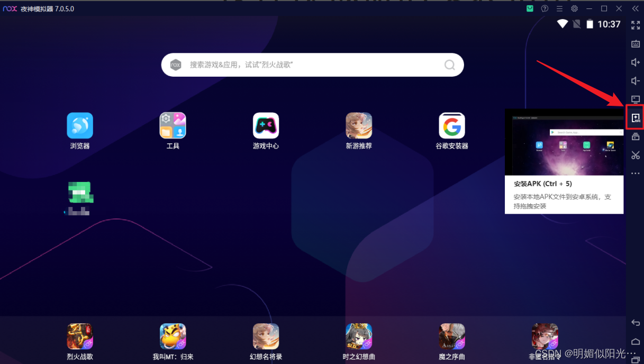The height and width of the screenshot is (364, 644).
Task: Show more sidebar tools (three dots)
Action: [x=636, y=174]
